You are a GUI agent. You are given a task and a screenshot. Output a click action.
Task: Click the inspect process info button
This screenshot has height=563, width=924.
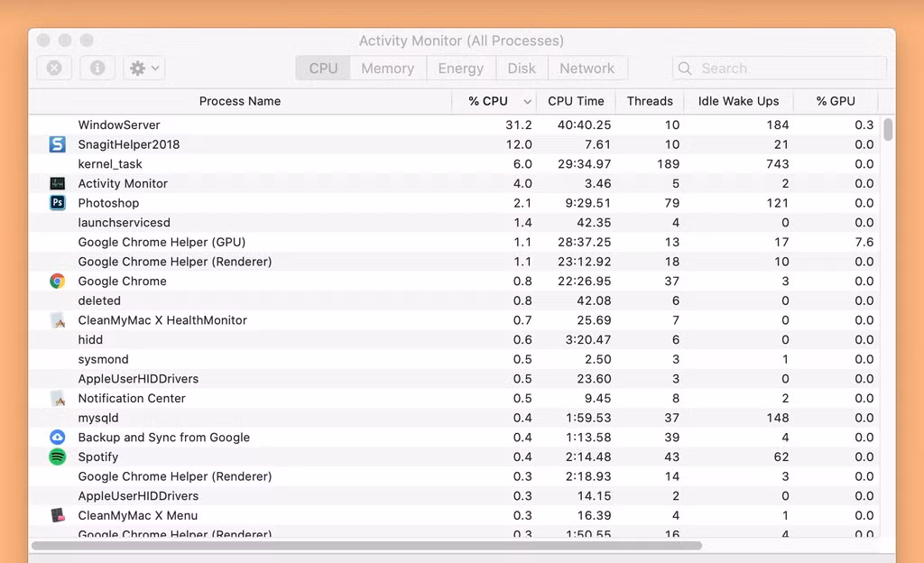pos(97,68)
